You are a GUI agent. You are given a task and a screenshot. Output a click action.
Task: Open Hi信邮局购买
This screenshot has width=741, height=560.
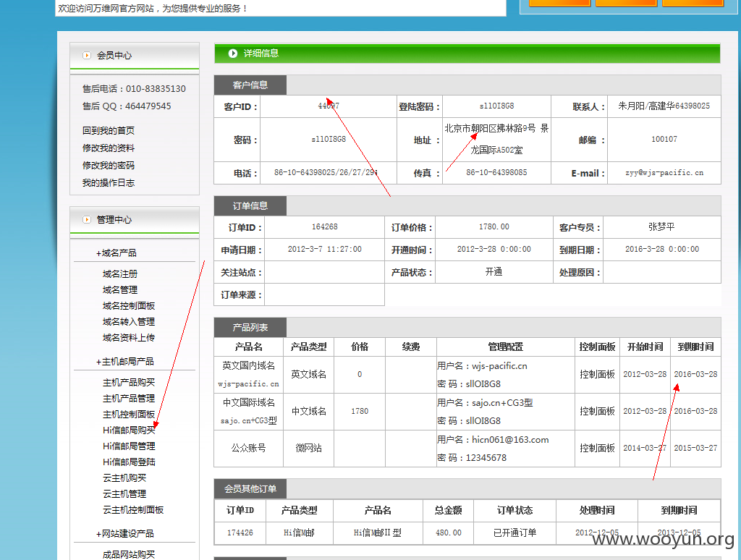[x=129, y=430]
